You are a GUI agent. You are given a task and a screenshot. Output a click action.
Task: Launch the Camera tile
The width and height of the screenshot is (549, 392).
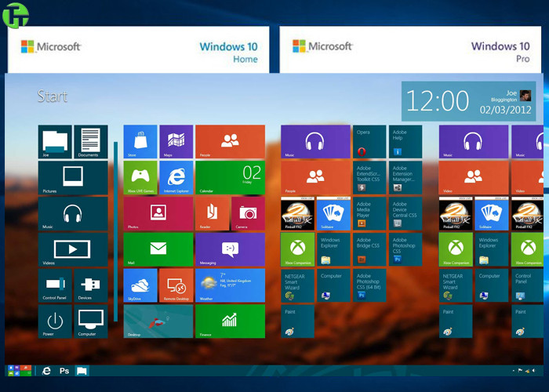coord(248,213)
